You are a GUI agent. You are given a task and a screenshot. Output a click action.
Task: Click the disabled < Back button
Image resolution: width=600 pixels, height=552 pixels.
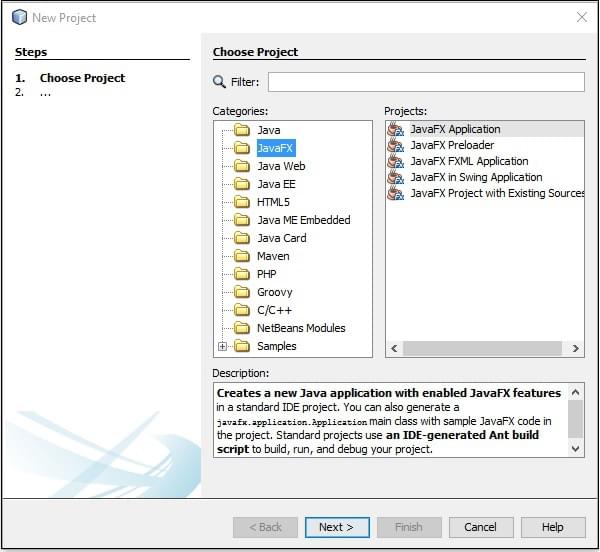pos(265,527)
